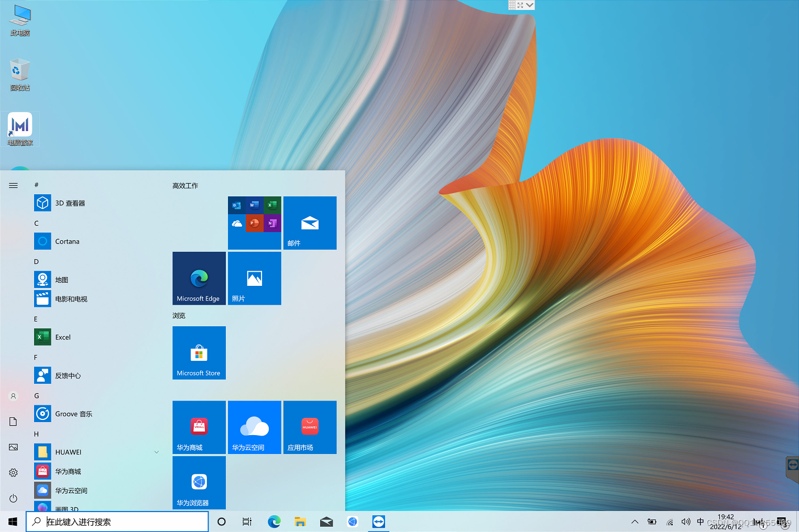
Task: Expand the chevron on the top toolbar
Action: [530, 5]
